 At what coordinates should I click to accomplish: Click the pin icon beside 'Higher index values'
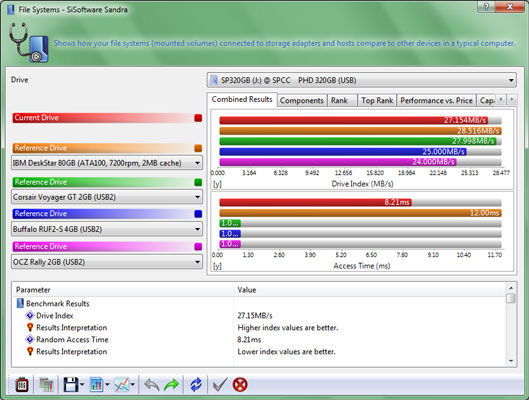pos(30,327)
